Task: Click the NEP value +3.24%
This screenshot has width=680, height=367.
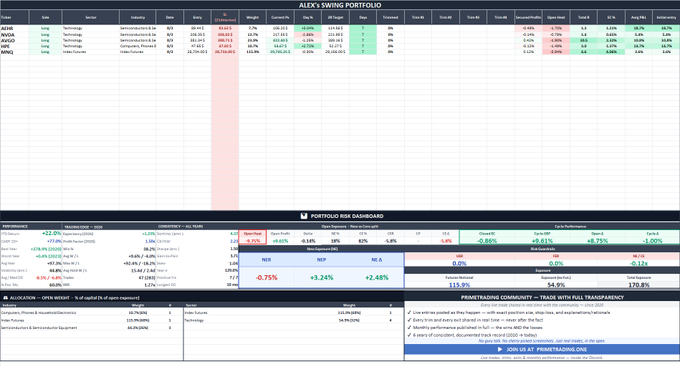Action: click(x=321, y=278)
